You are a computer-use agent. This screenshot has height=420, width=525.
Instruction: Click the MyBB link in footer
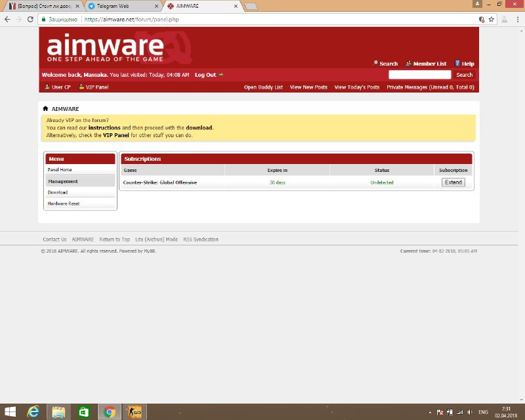150,251
